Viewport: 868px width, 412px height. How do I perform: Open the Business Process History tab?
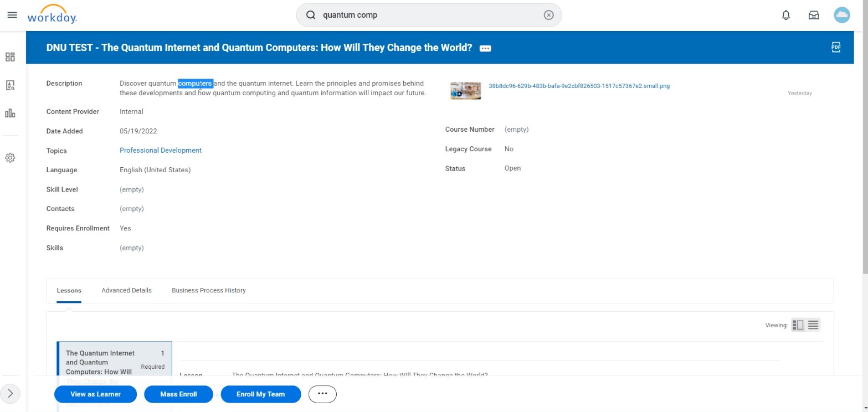point(208,290)
